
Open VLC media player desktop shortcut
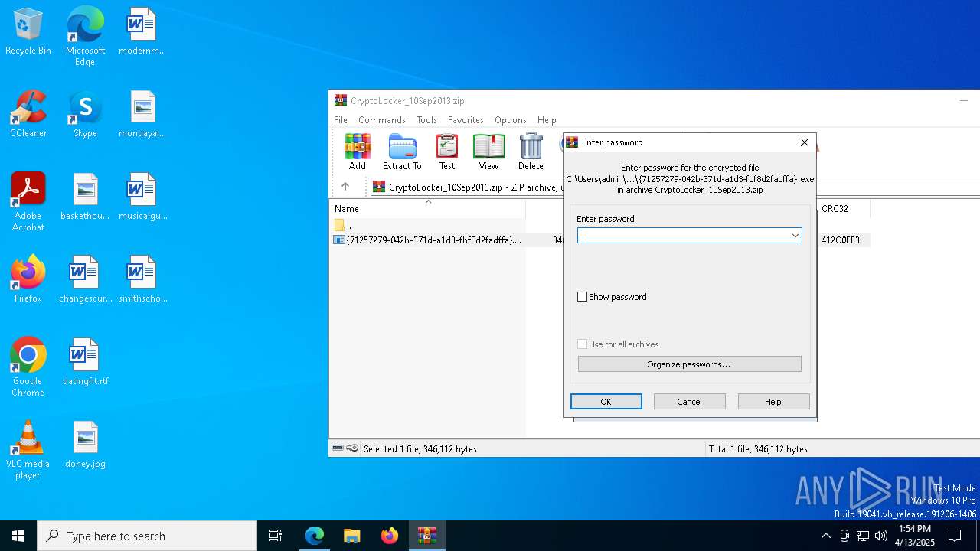[x=28, y=450]
